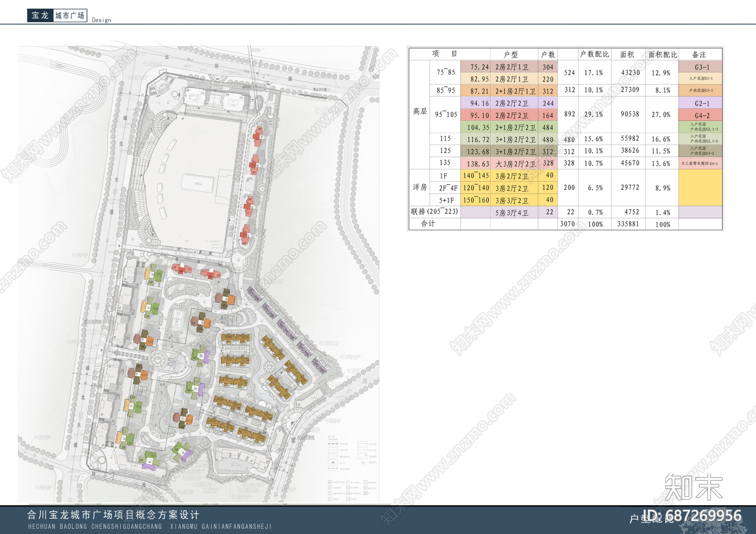Click the 12.9% area ratio cell
This screenshot has width=756, height=534.
click(x=662, y=73)
